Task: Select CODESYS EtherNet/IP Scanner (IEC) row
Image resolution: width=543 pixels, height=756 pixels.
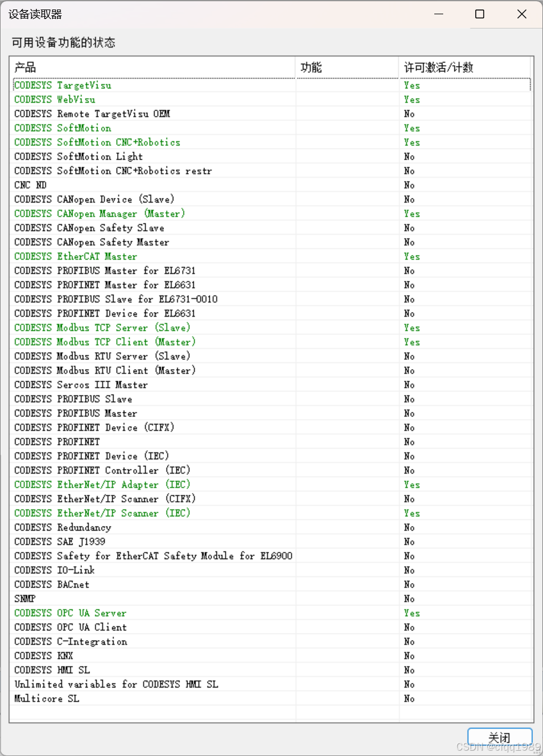Action: coord(271,513)
